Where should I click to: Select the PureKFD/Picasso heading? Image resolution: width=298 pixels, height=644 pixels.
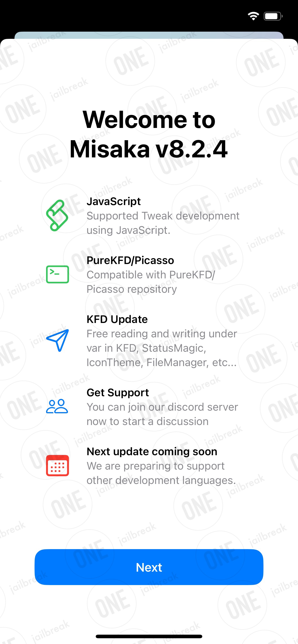click(x=130, y=260)
